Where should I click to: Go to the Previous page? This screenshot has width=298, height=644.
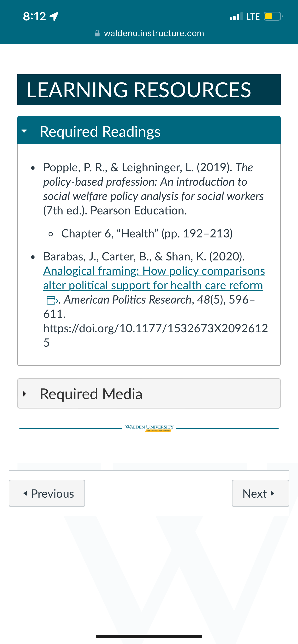[47, 493]
